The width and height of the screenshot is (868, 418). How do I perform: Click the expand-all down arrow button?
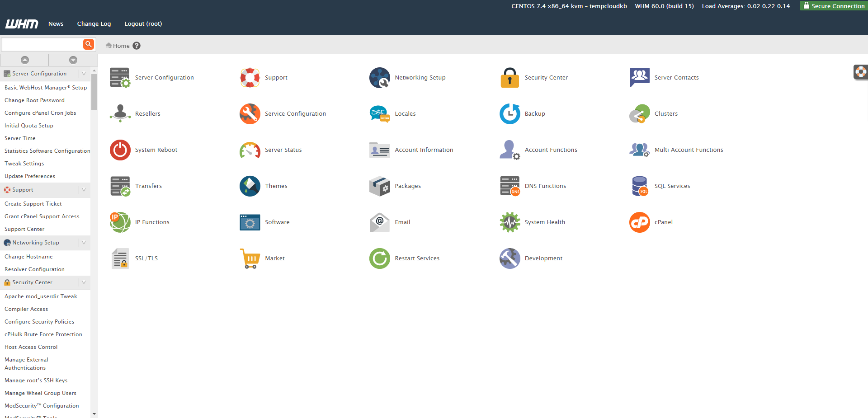point(73,60)
